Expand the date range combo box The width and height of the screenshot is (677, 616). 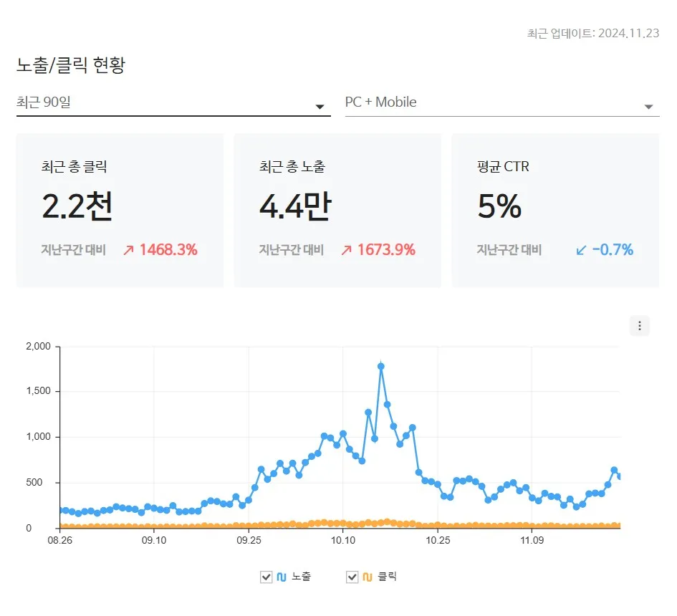pos(172,104)
